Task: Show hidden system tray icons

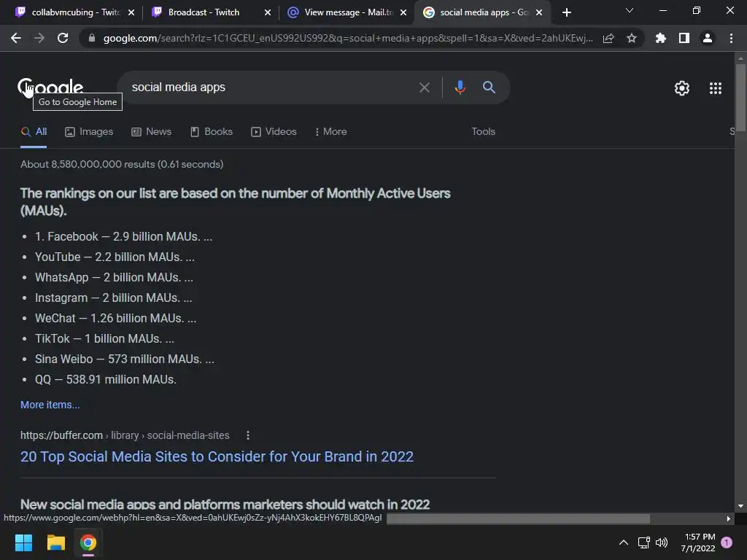Action: (623, 542)
